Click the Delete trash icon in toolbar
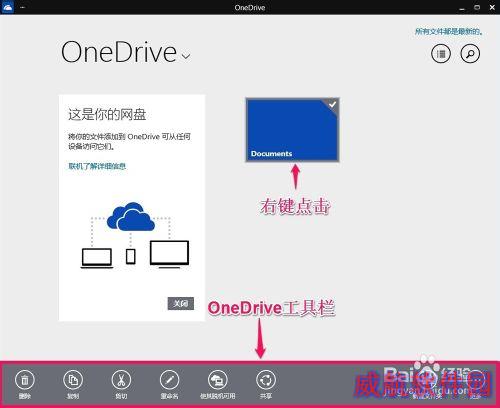 click(x=25, y=380)
